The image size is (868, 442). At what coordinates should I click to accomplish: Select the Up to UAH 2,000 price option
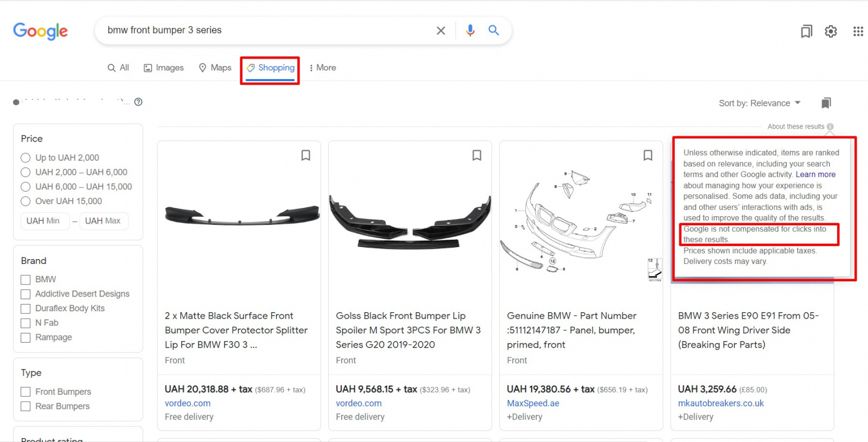coord(25,158)
